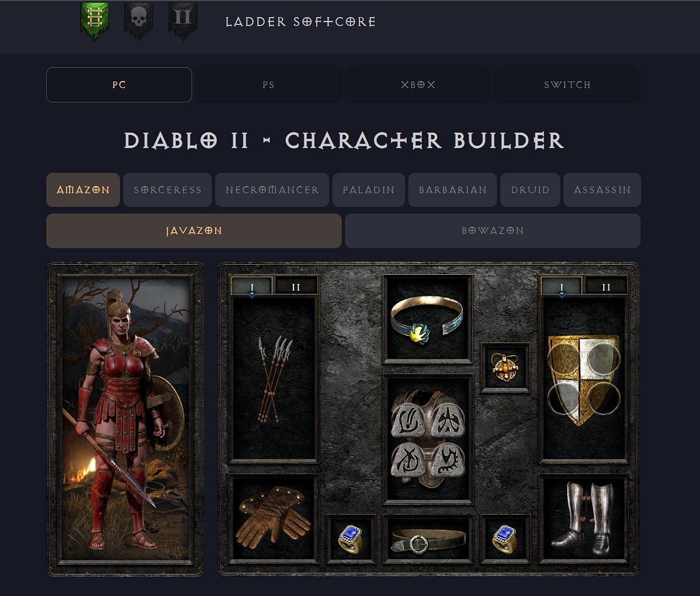Viewport: 700px width, 596px height.
Task: Select the amulet slot
Action: 505,367
